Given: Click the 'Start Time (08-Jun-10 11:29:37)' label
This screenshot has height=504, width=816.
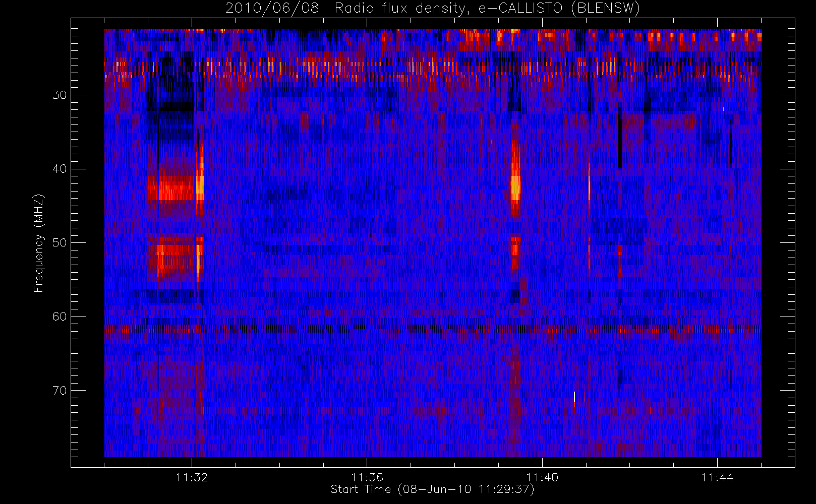Looking at the screenshot, I should [432, 489].
